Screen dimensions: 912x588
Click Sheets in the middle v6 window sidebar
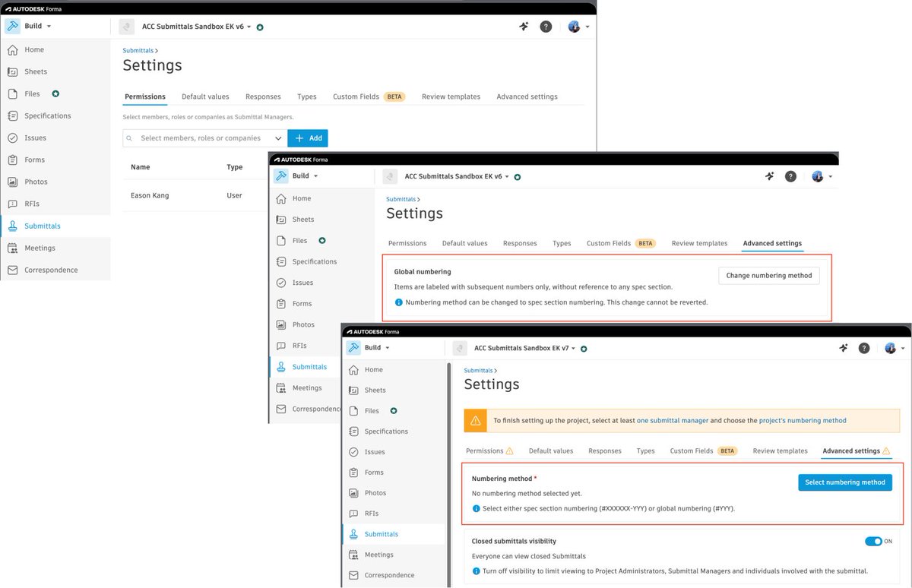[303, 219]
